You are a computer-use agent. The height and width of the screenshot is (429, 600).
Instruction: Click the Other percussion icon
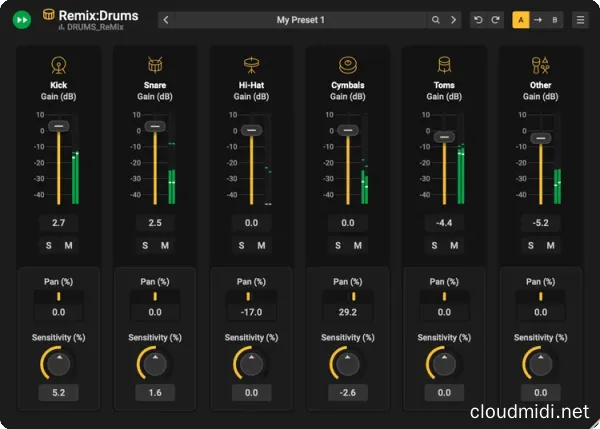point(540,67)
